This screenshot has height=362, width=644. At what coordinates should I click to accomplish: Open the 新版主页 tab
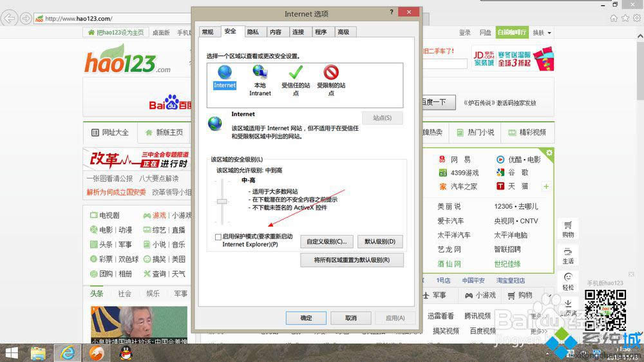click(164, 132)
